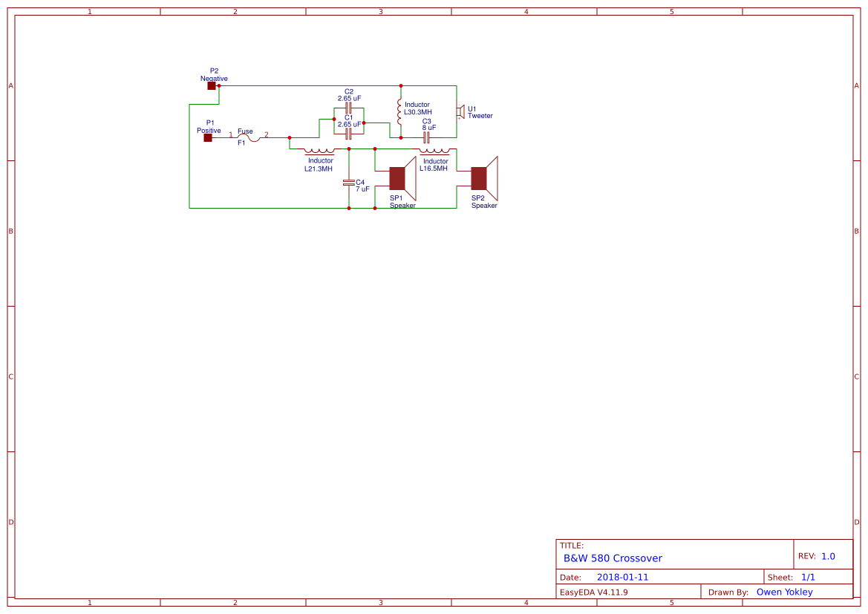Click the 'C4' designator text

tap(360, 182)
